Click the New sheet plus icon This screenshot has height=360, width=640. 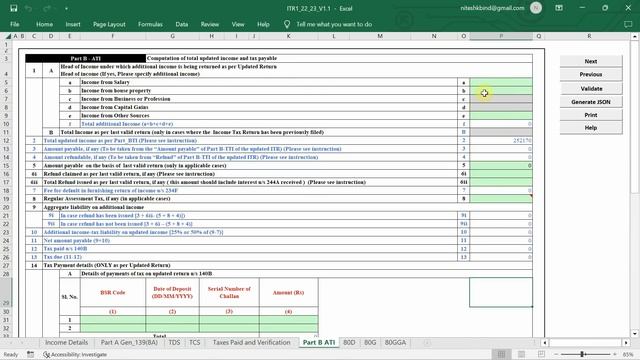coord(427,342)
